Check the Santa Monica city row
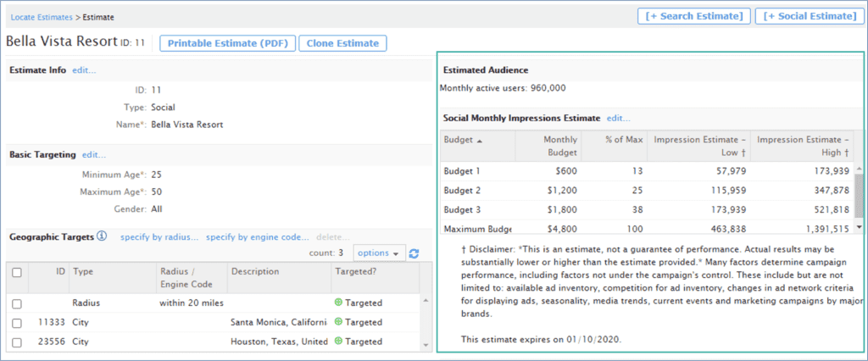Viewport: 868px width, 361px height. [17, 323]
